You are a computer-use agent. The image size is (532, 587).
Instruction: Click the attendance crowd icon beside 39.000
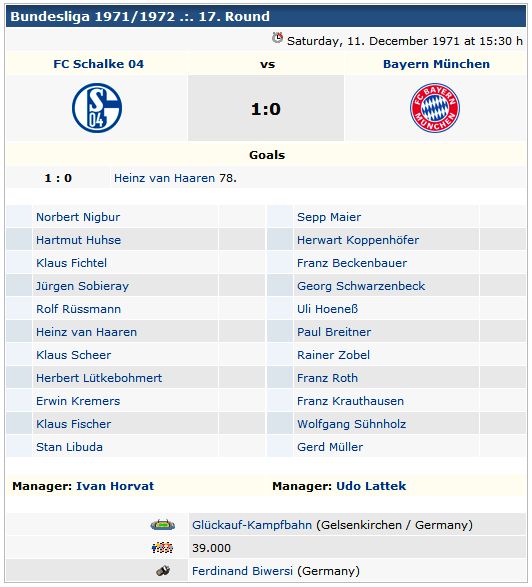(162, 548)
